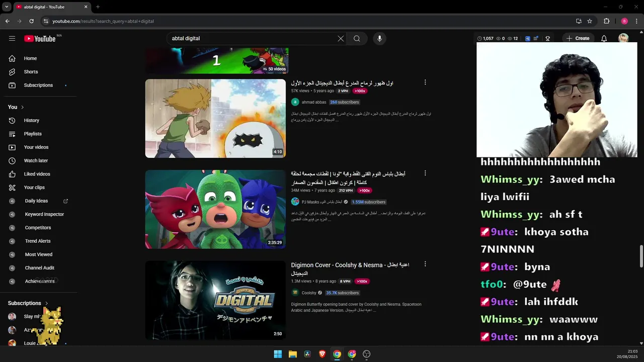Screen dimensions: 644x362
Task: Open Chrome extensions puzzle icon
Action: point(607,21)
